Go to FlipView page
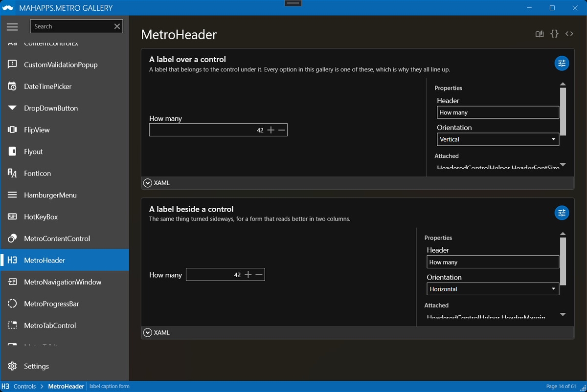 pyautogui.click(x=37, y=130)
